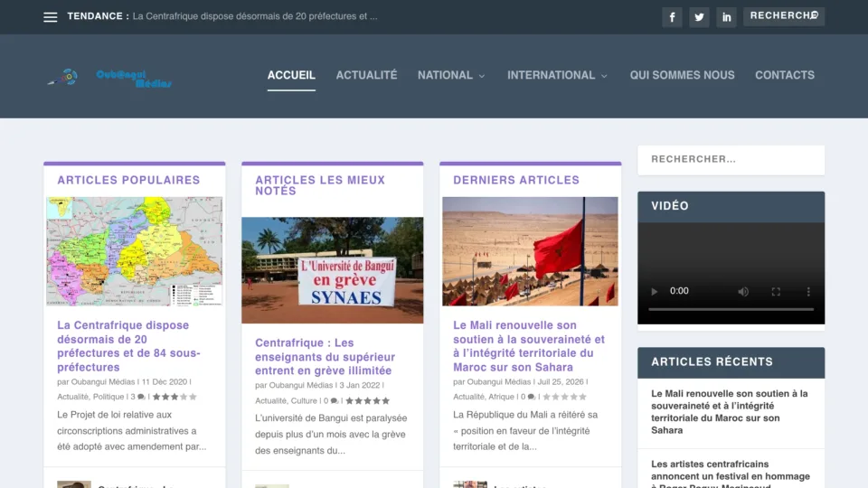868x488 pixels.
Task: Click the '11 Déc 2020' date text
Action: (x=165, y=381)
